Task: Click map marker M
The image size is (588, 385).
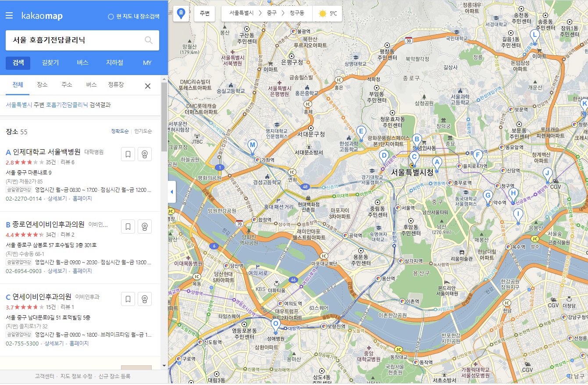Action: 252,147
